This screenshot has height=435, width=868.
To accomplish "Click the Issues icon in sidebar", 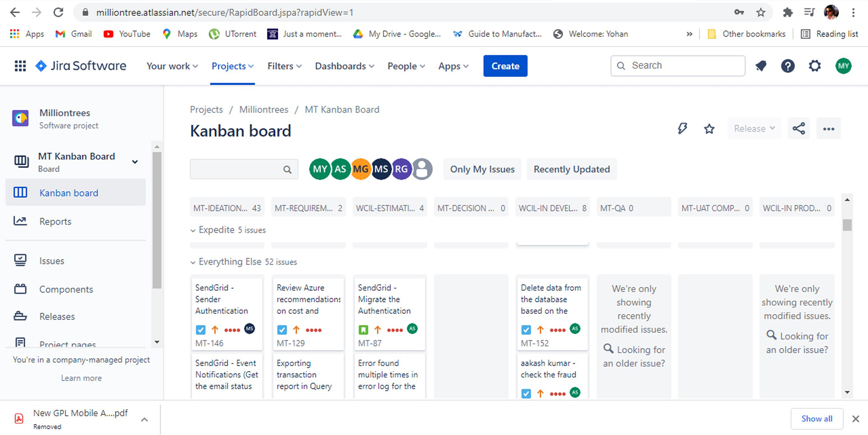I will point(20,260).
